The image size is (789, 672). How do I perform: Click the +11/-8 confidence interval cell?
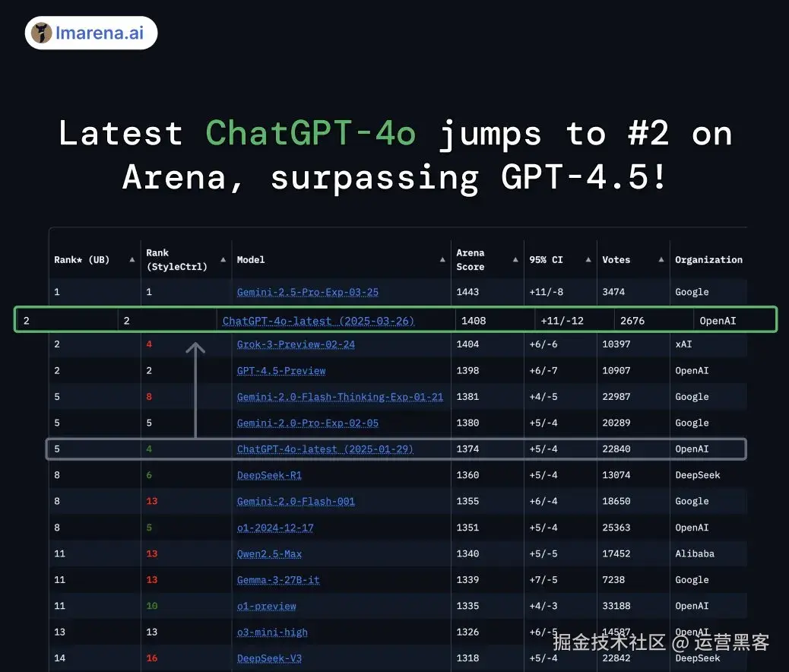(x=546, y=292)
